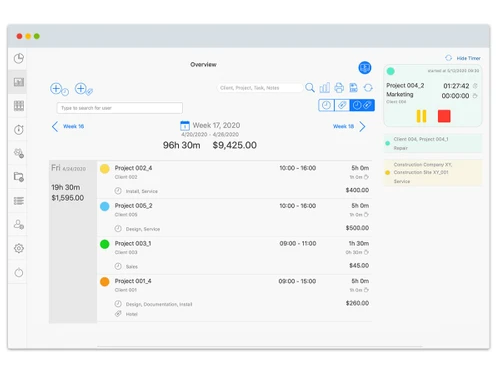Click the Marketing task in timer card
Image resolution: width=500 pixels, height=375 pixels.
(x=400, y=94)
